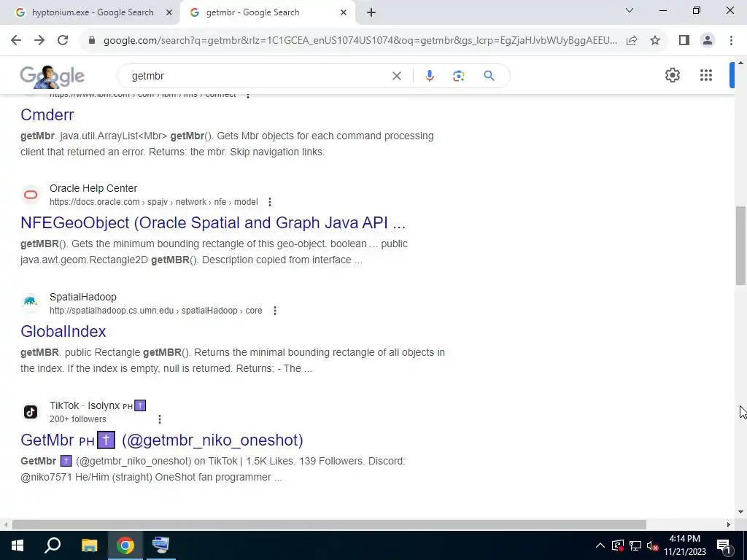
Task: Open Chrome three-dot menu
Action: (731, 41)
